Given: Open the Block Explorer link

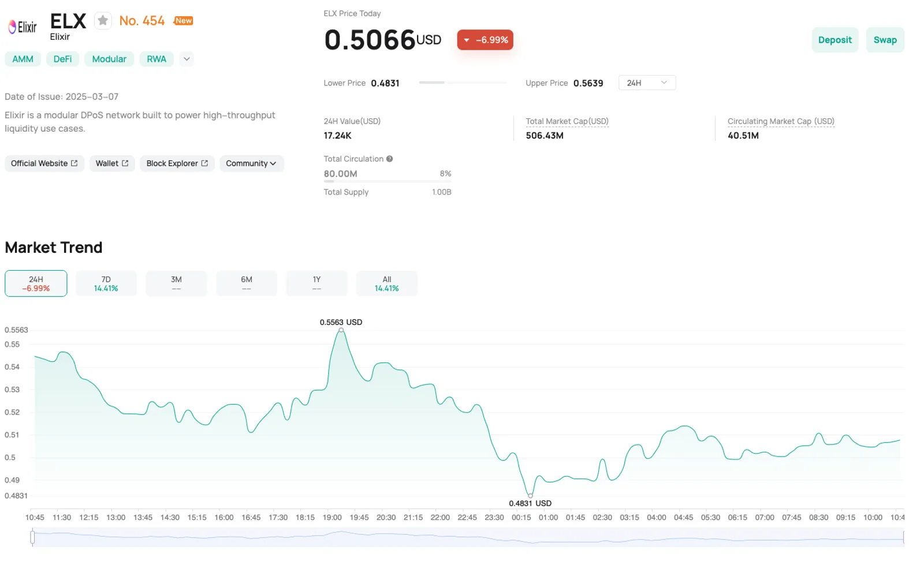Looking at the screenshot, I should coord(177,163).
